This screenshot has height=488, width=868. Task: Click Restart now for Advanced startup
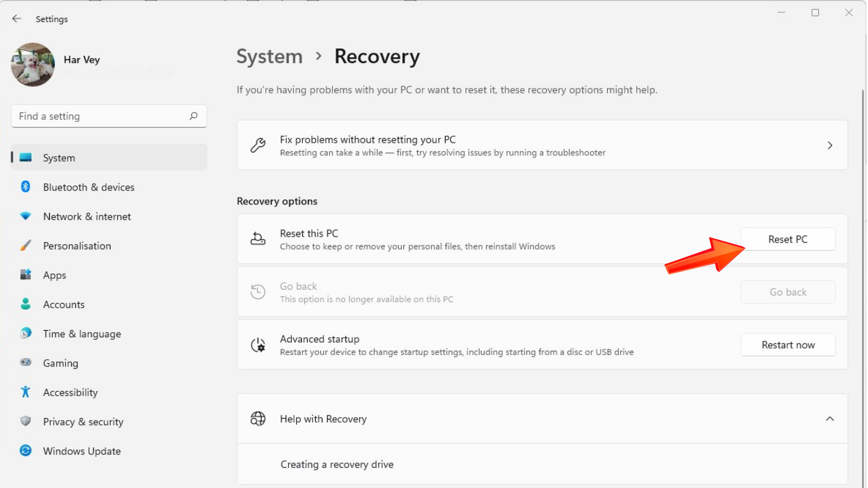pos(788,344)
